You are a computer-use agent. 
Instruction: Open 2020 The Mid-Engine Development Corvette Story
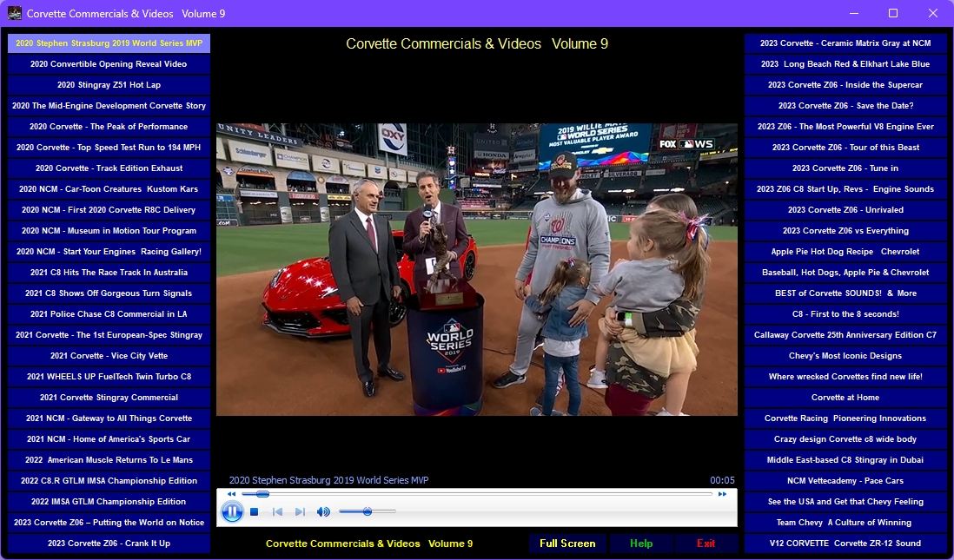(109, 106)
